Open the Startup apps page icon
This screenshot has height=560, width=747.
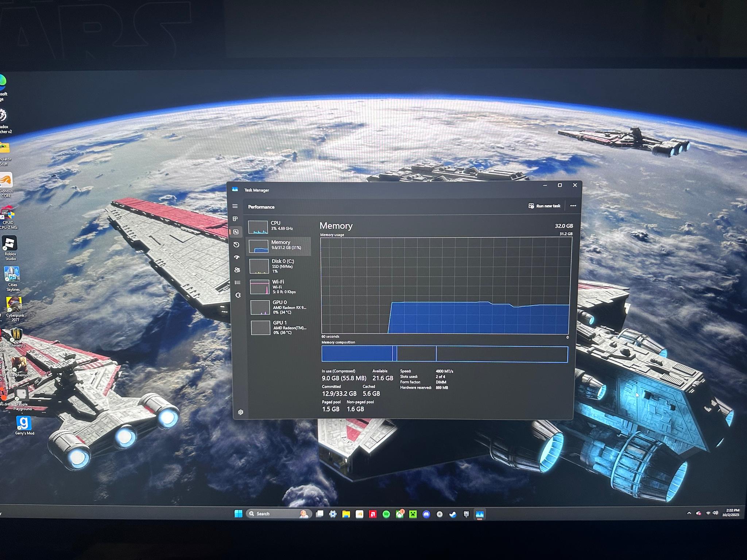tap(237, 257)
